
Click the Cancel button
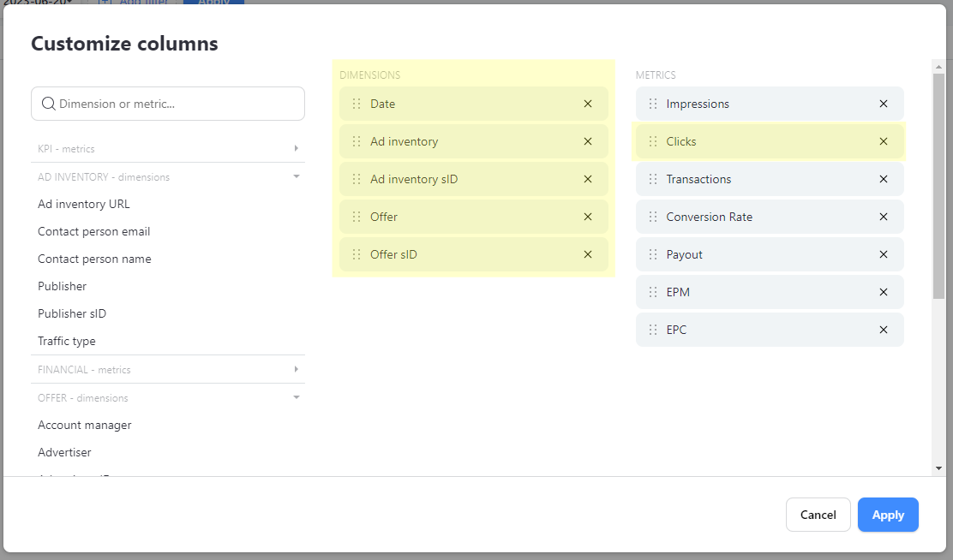818,515
